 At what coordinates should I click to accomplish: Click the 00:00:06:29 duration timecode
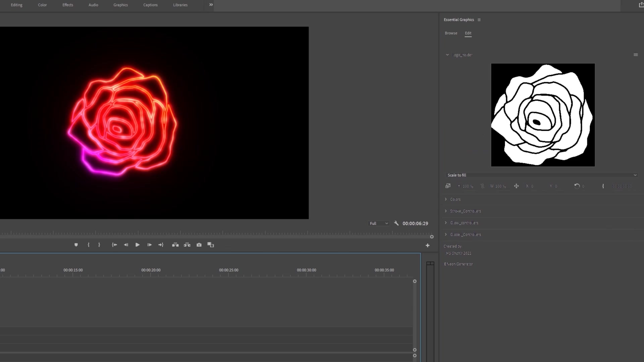(x=415, y=224)
